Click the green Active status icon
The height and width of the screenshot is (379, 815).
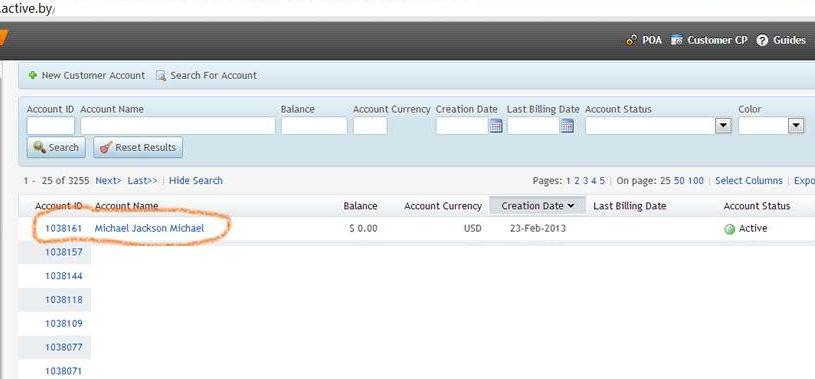[730, 229]
